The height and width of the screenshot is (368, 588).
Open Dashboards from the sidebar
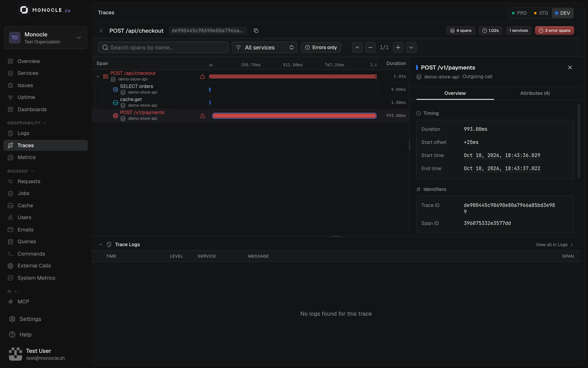(46, 109)
